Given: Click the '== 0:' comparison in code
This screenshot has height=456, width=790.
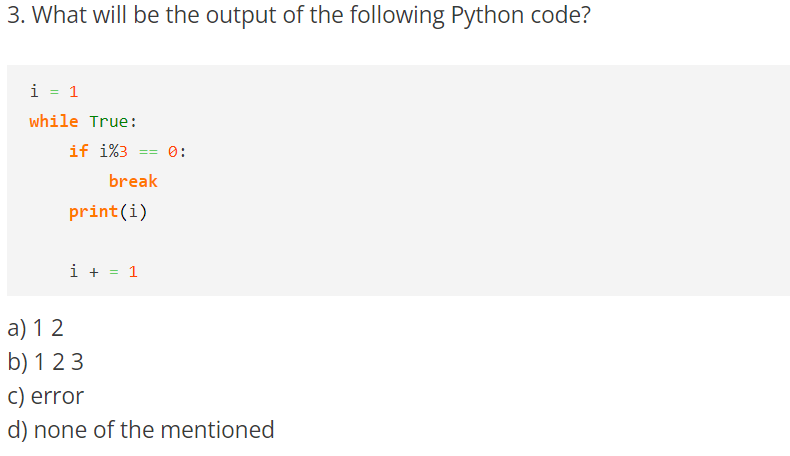Looking at the screenshot, I should (162, 152).
